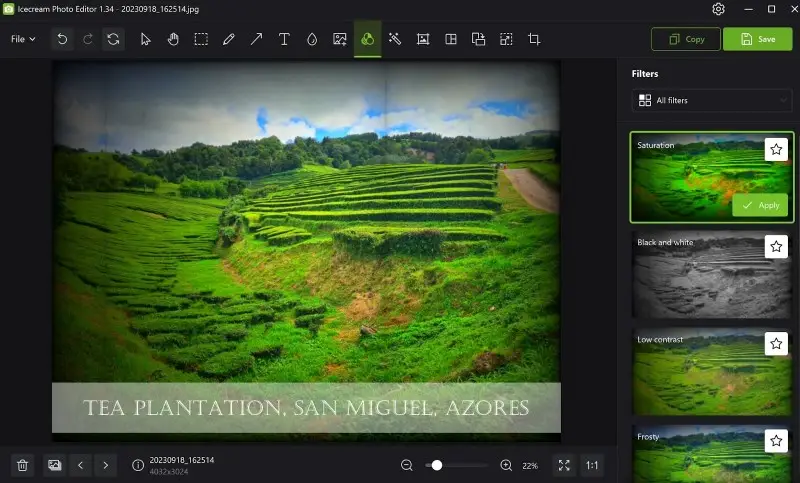Select the Text tool
The height and width of the screenshot is (483, 800).
tap(284, 39)
